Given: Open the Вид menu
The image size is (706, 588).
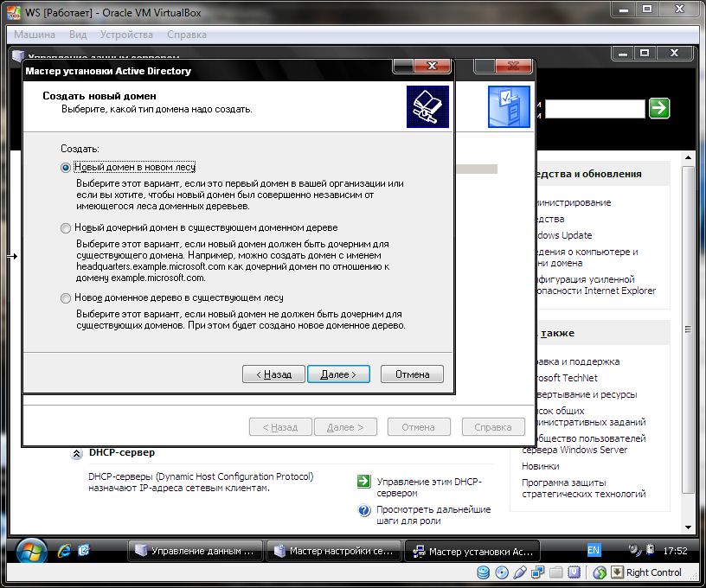Looking at the screenshot, I should click(78, 35).
